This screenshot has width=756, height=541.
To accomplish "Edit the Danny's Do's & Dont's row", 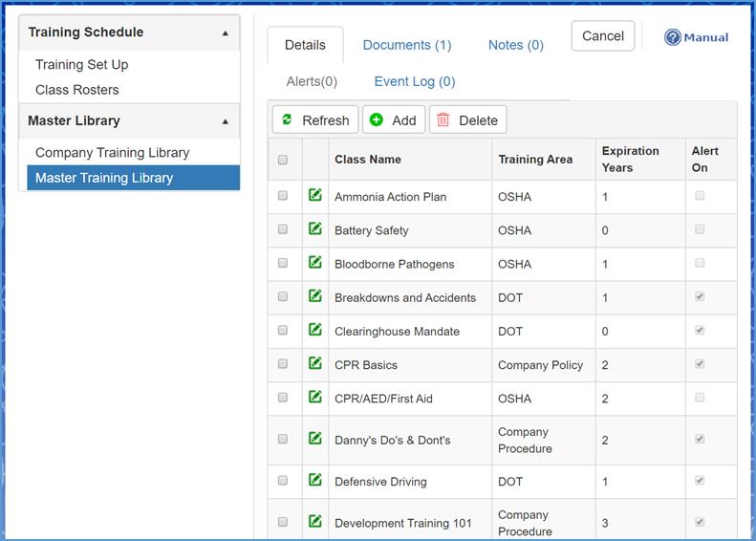I will click(314, 439).
